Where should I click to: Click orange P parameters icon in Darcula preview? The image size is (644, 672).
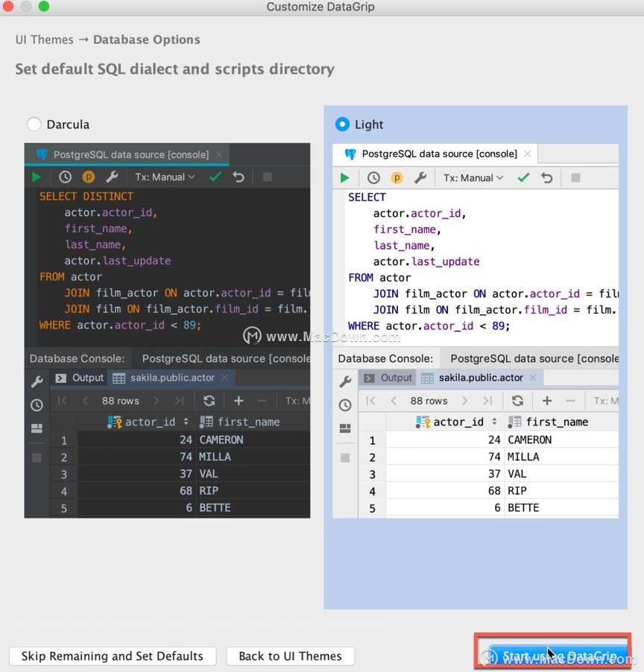(x=88, y=177)
